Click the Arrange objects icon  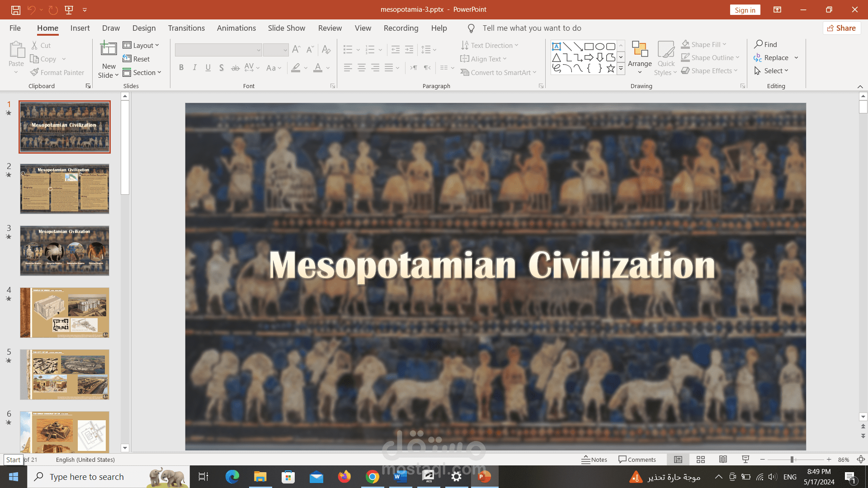(640, 49)
